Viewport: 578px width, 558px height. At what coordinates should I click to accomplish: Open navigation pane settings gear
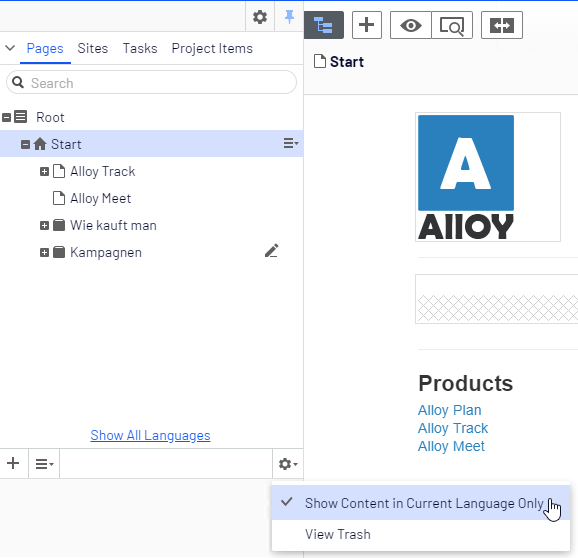260,17
